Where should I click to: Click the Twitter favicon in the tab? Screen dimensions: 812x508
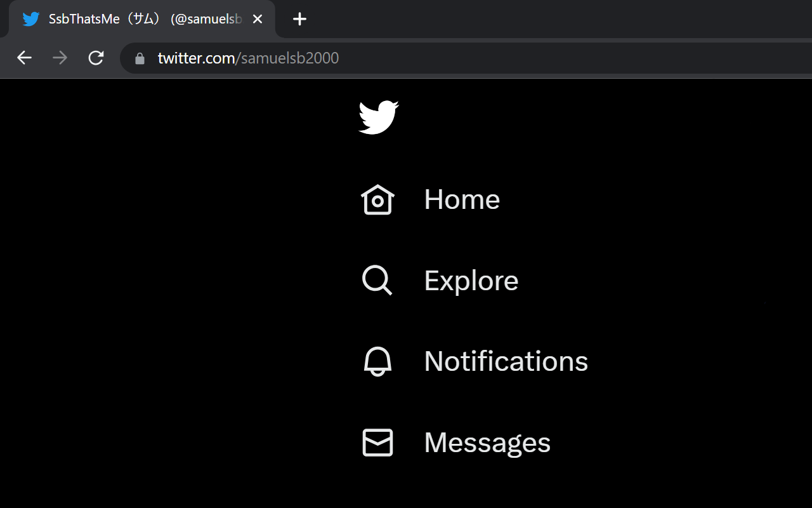click(x=30, y=19)
